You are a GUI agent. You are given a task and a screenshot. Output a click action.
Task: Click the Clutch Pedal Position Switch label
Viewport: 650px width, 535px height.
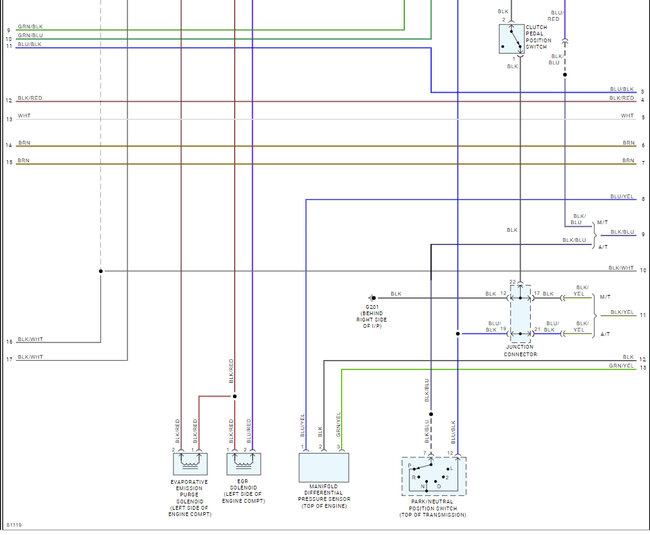point(538,37)
